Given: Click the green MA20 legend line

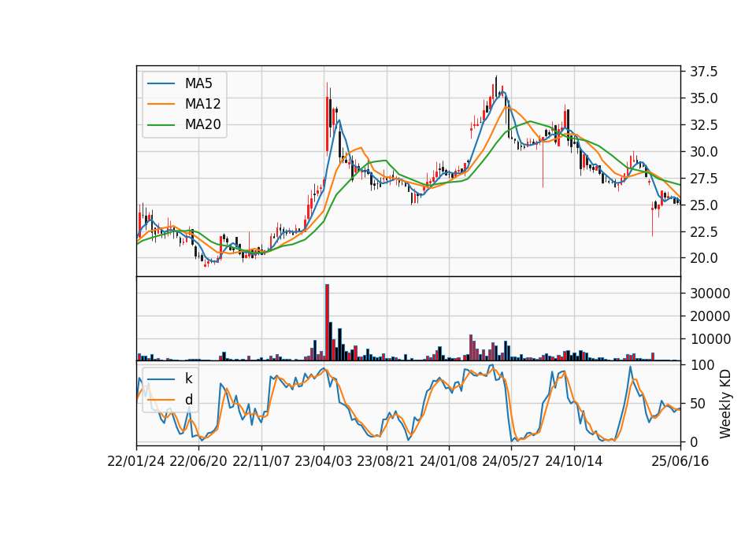Looking at the screenshot, I should (x=161, y=124).
